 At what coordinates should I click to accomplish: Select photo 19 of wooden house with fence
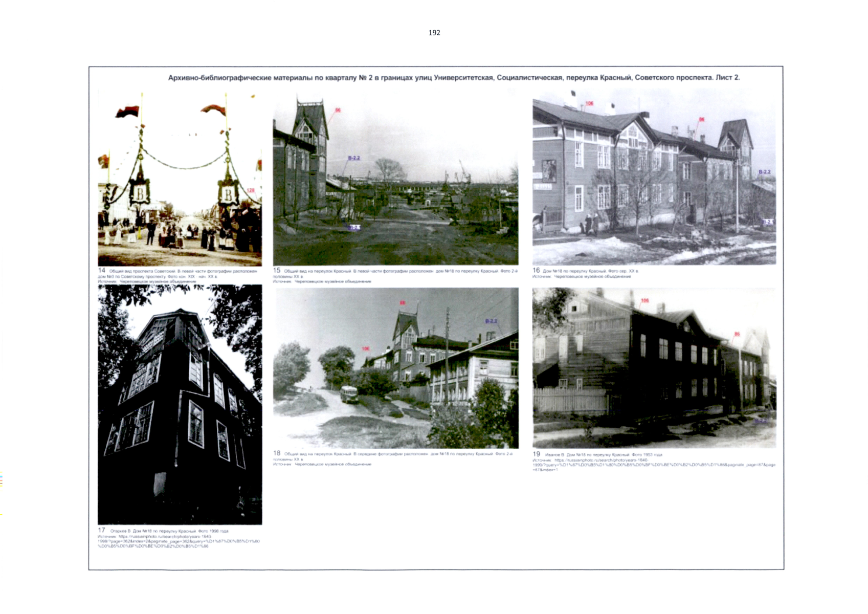click(654, 367)
